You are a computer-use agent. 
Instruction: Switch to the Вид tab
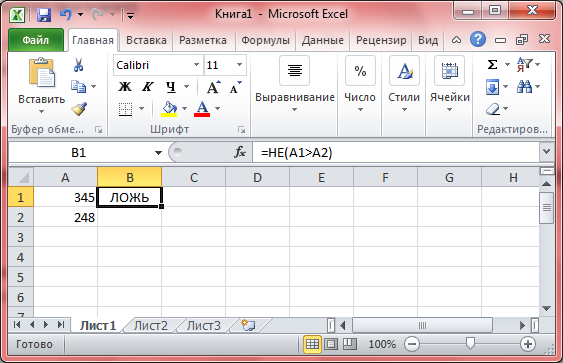pyautogui.click(x=428, y=40)
